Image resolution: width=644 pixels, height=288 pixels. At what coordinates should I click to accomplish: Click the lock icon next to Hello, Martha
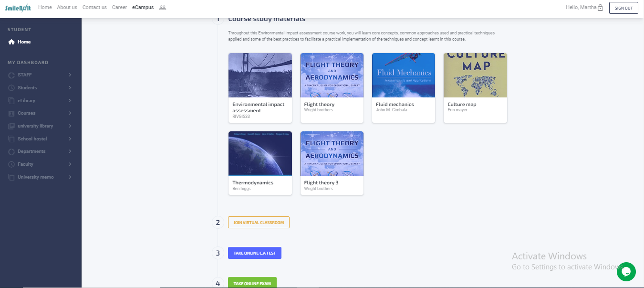click(x=600, y=8)
